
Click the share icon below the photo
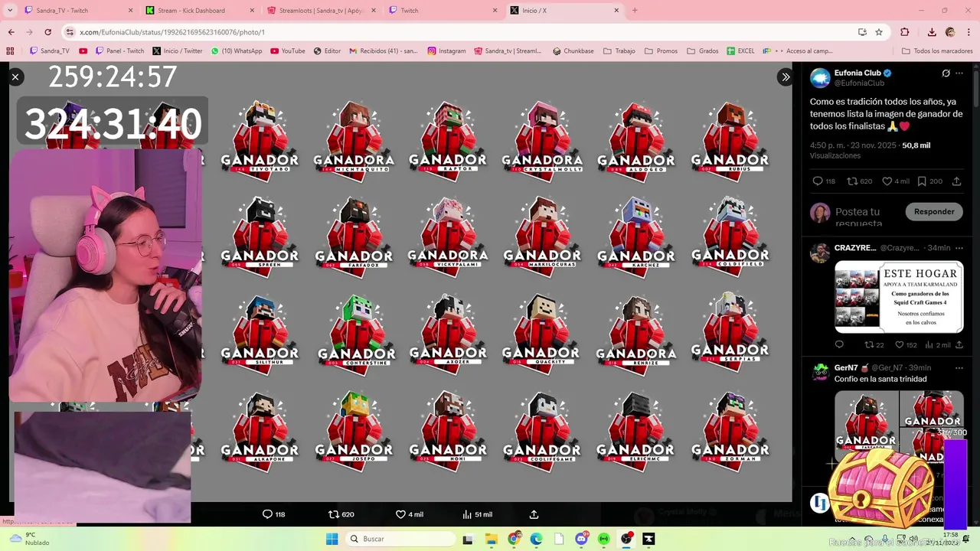[534, 514]
